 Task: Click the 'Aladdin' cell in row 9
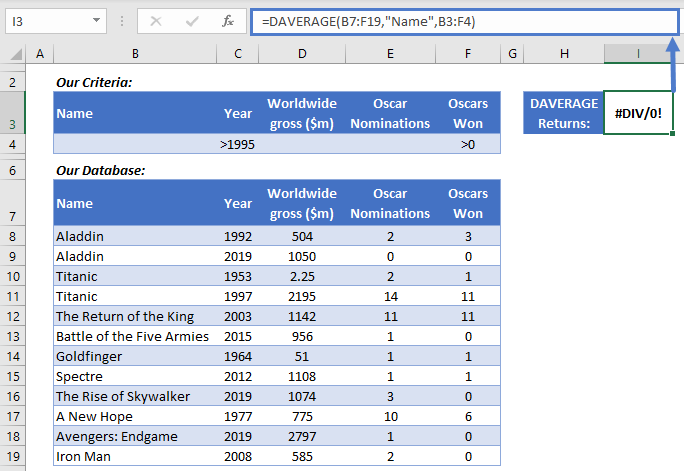click(x=135, y=256)
